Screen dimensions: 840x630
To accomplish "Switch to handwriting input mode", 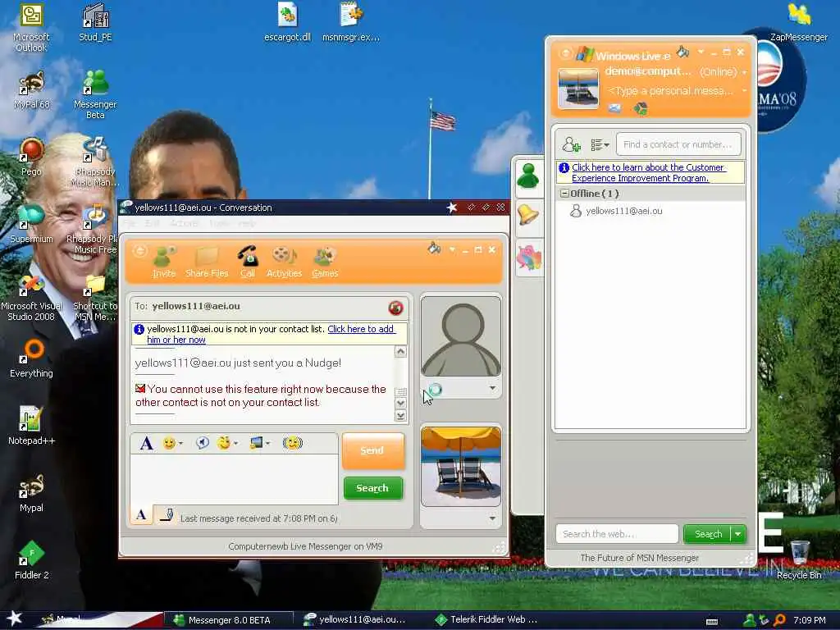I will pos(166,515).
